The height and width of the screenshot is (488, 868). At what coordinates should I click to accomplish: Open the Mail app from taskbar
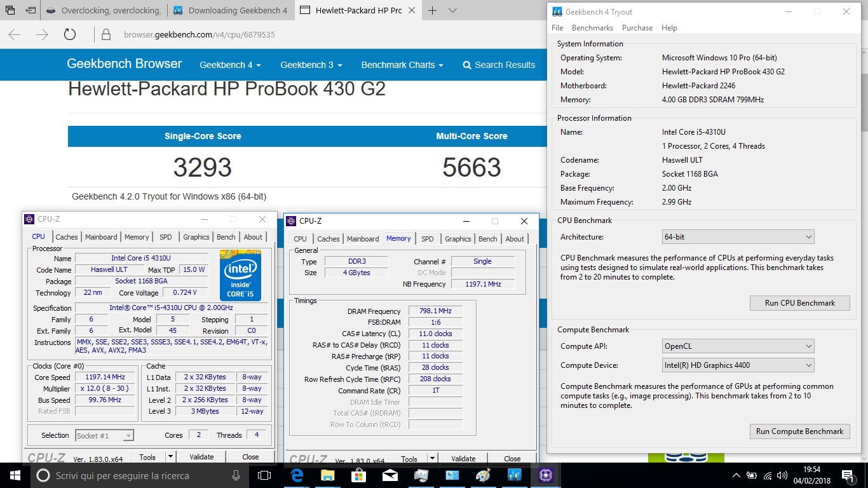[390, 475]
